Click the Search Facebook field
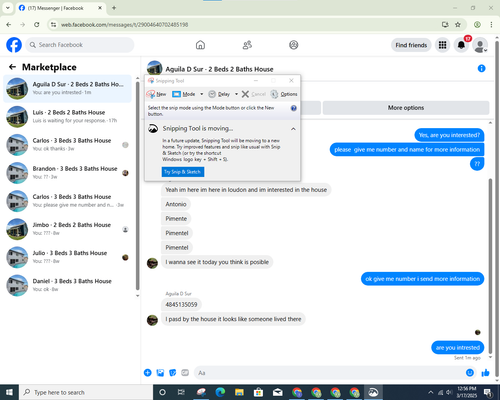Screen dimensions: 500x400 (80, 45)
